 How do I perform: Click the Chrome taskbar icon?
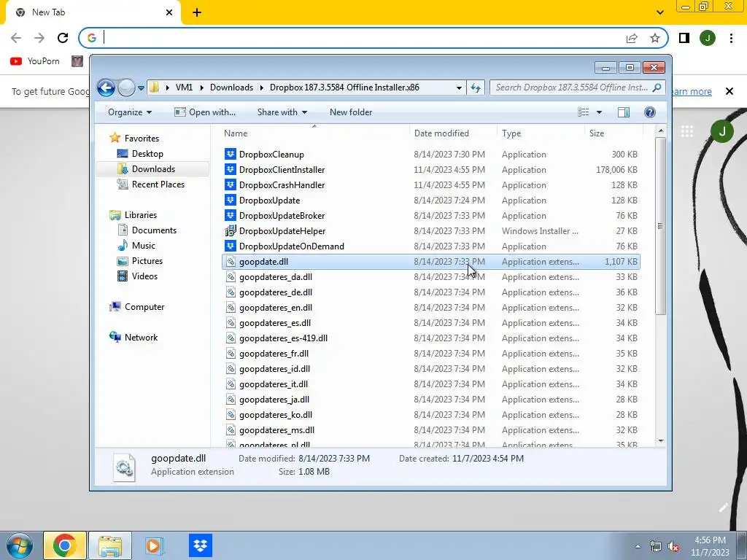pyautogui.click(x=65, y=545)
